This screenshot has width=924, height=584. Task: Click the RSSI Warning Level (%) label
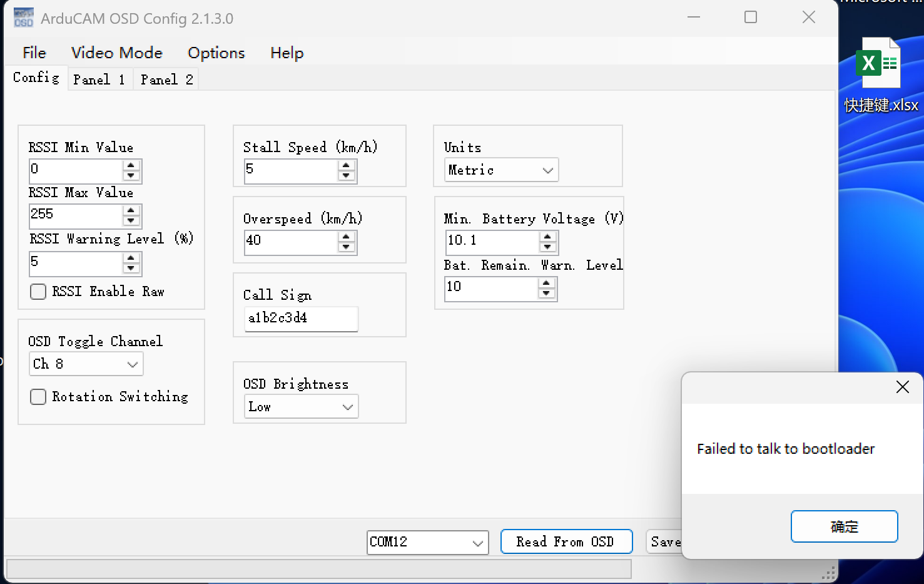click(111, 238)
